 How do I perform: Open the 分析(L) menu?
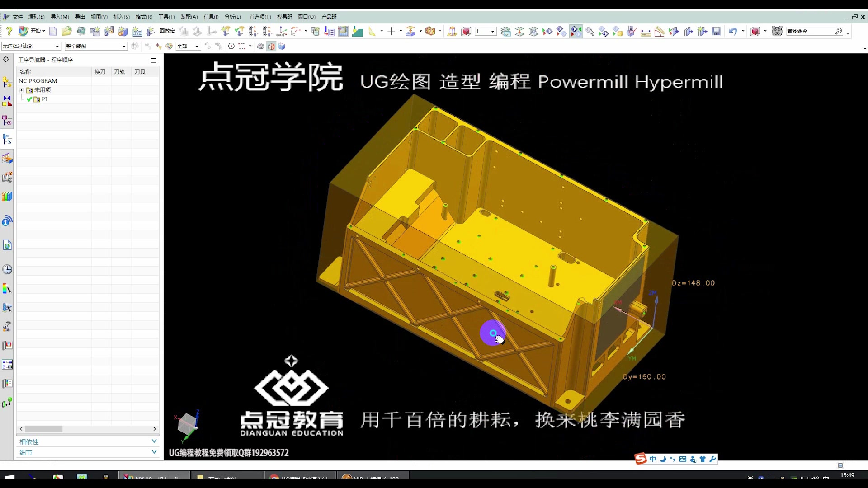(x=232, y=17)
